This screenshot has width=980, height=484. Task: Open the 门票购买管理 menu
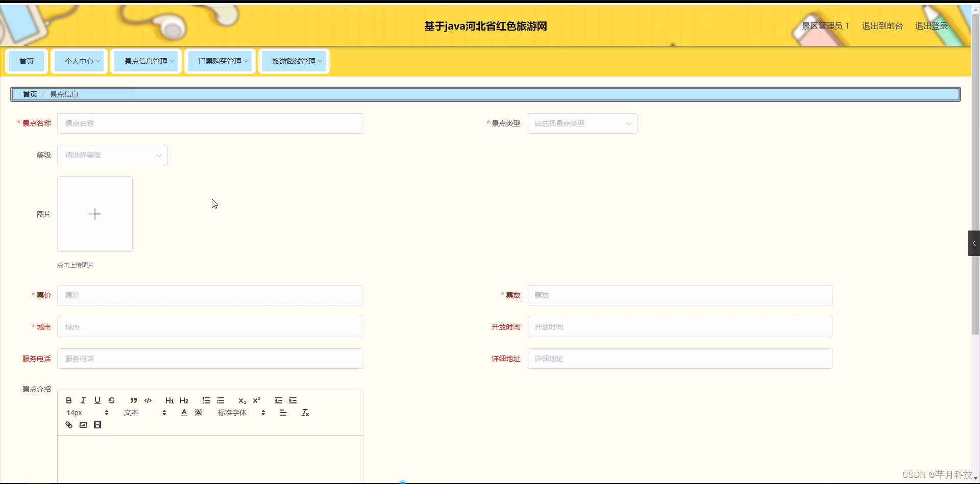219,61
